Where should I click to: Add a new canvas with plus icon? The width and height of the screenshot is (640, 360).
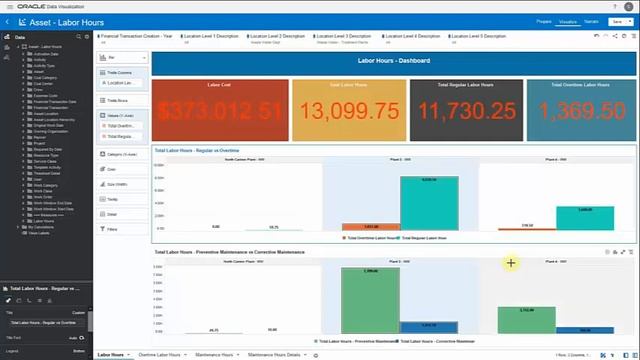[316, 355]
